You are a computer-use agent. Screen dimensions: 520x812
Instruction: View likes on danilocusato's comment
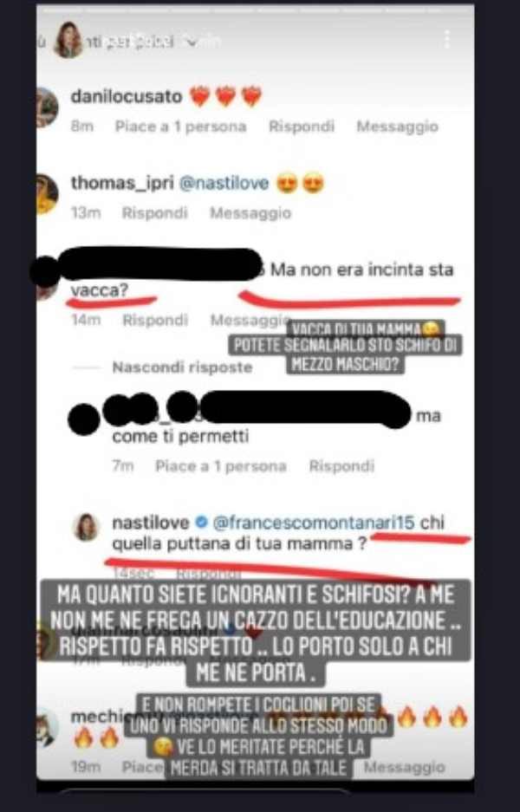point(181,127)
